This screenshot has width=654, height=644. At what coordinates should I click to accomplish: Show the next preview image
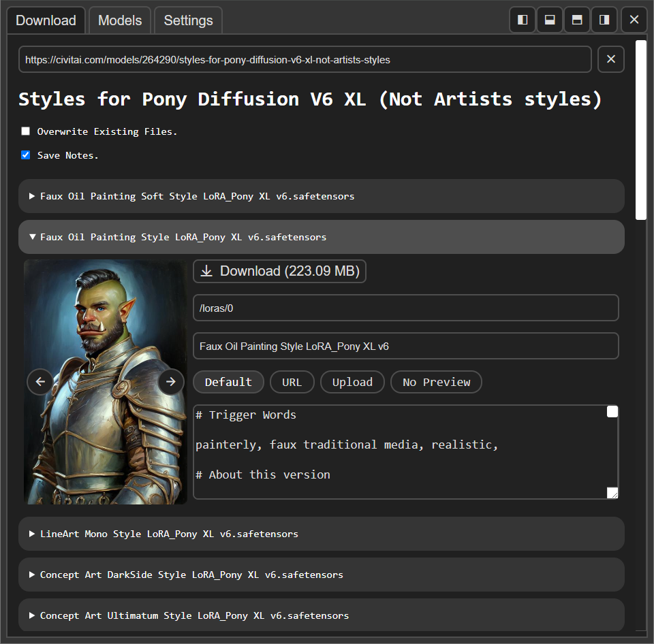(170, 382)
